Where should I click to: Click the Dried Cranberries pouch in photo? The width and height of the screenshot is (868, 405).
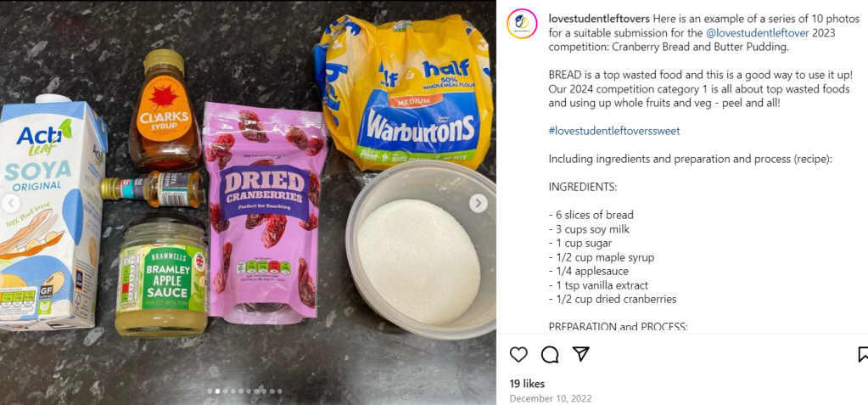pos(265,213)
